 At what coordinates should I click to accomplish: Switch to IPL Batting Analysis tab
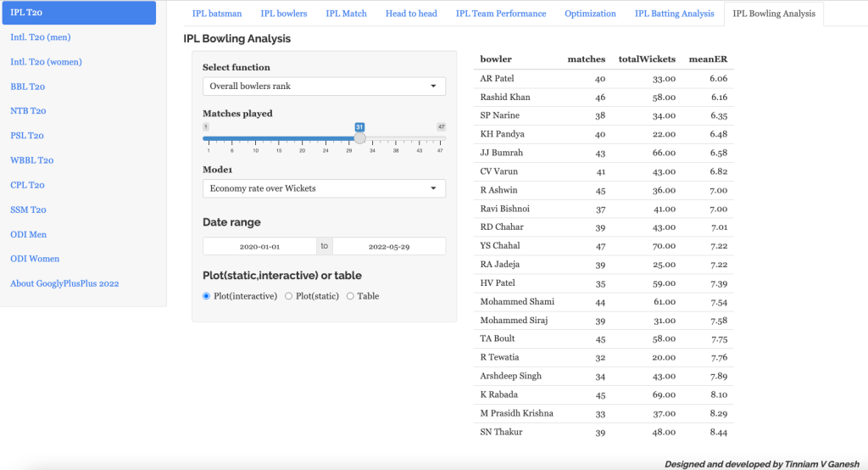pos(674,14)
